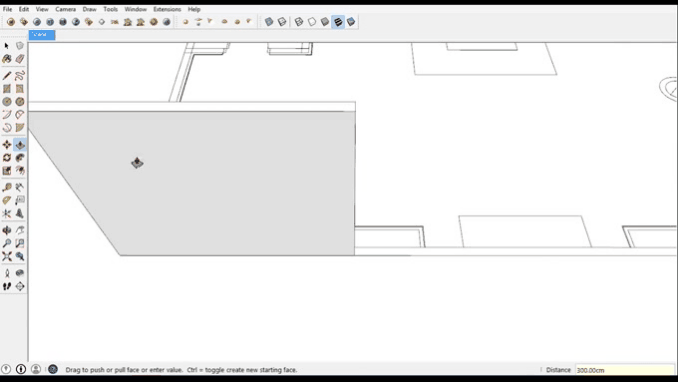
Task: Switch to Hidden Line style
Action: click(312, 22)
